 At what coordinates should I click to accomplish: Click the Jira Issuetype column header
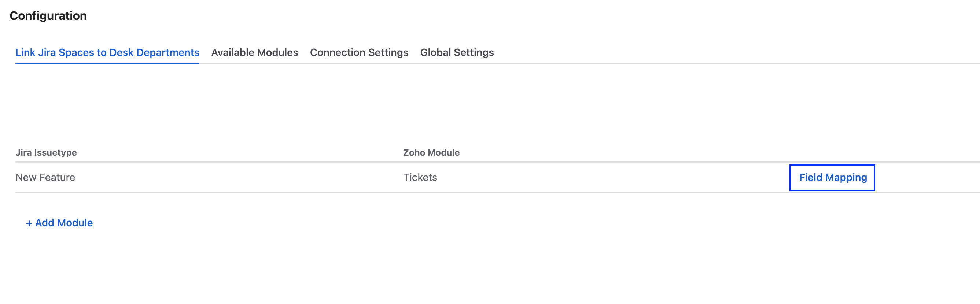pos(46,152)
